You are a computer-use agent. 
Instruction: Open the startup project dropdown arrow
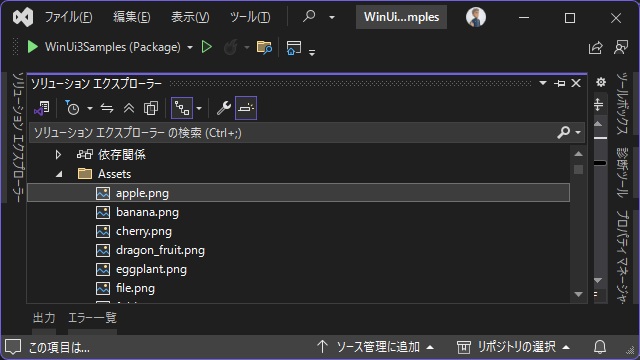(190, 48)
